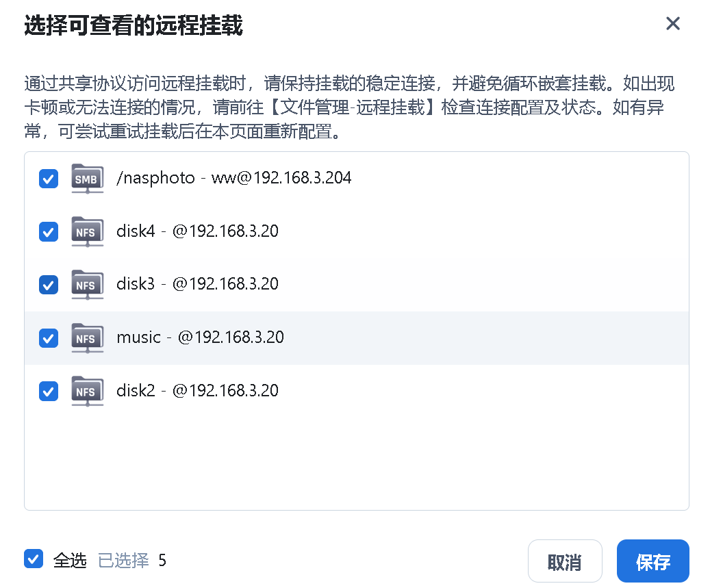Viewport: 710px width, 588px height.
Task: Uncheck the music mount checkbox
Action: click(48, 338)
